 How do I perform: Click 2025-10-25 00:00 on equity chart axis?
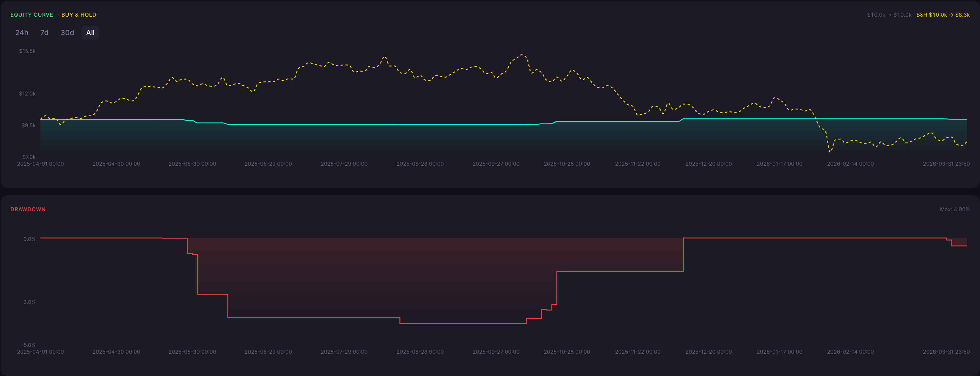567,164
